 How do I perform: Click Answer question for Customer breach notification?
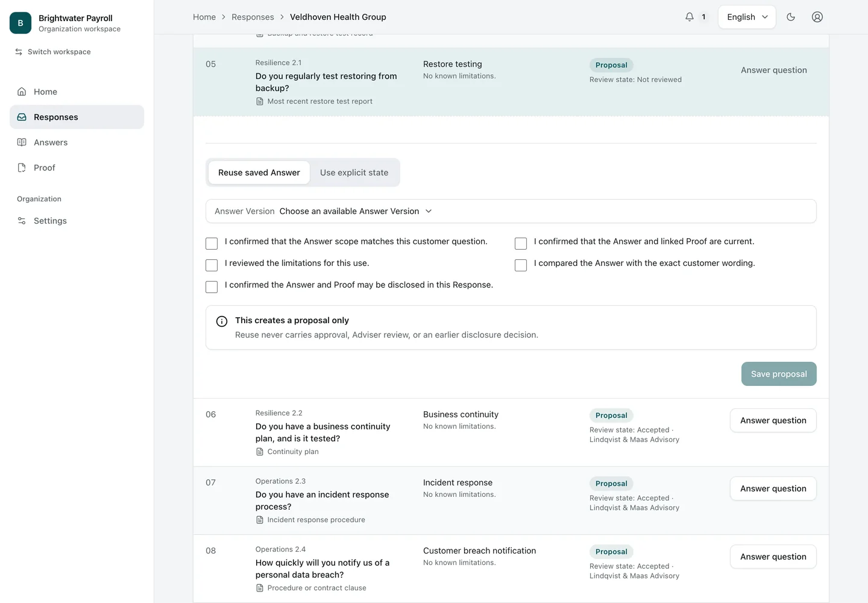(x=773, y=557)
